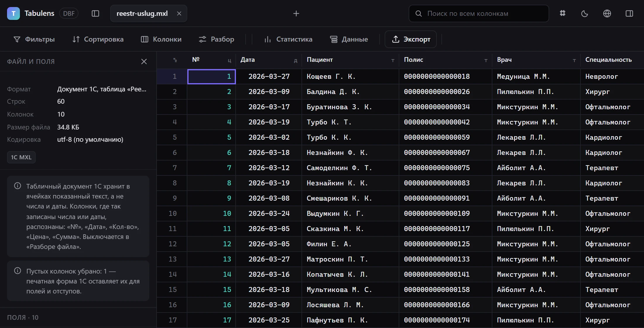Close the Файл и поля panel
644x328 pixels.
[x=144, y=61]
